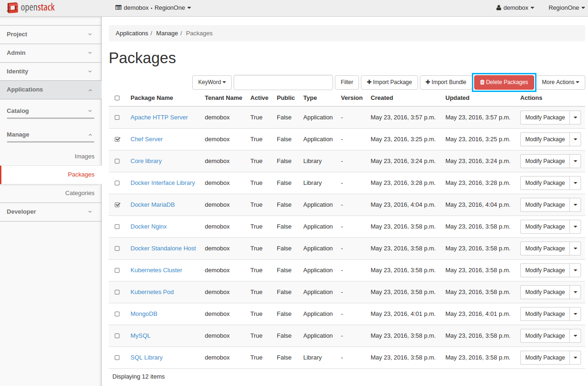The height and width of the screenshot is (386, 588).
Task: Open the dropdown arrow on Chef Server's Modify Package
Action: [575, 139]
